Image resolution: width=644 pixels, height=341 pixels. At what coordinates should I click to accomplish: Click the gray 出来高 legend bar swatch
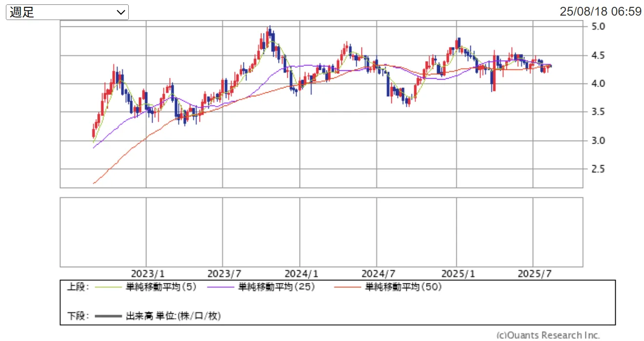tap(108, 317)
